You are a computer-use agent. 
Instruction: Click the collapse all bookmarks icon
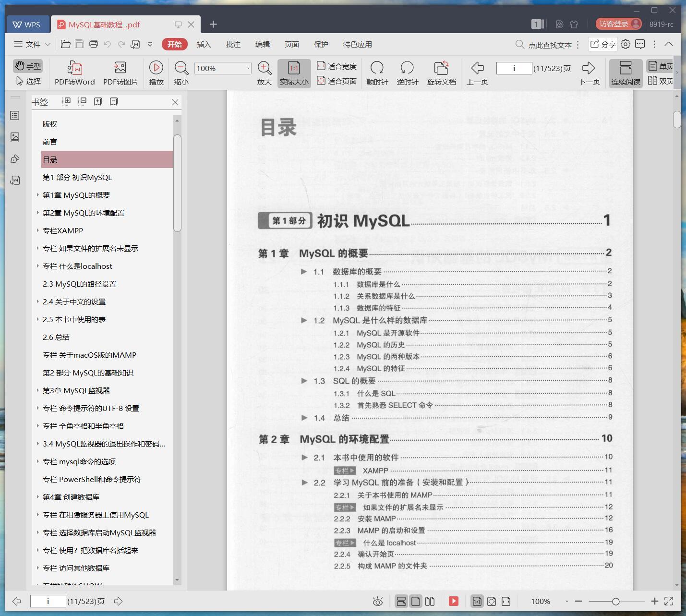click(x=83, y=101)
